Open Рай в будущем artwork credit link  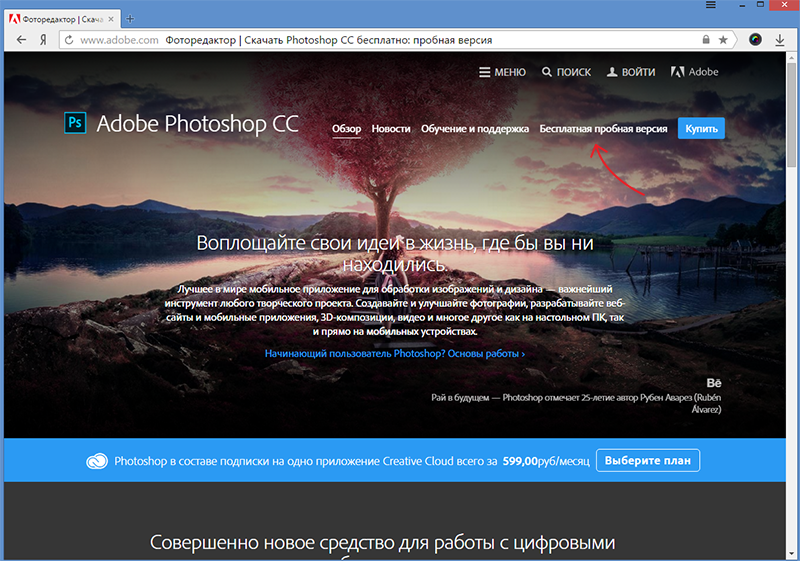pos(576,403)
